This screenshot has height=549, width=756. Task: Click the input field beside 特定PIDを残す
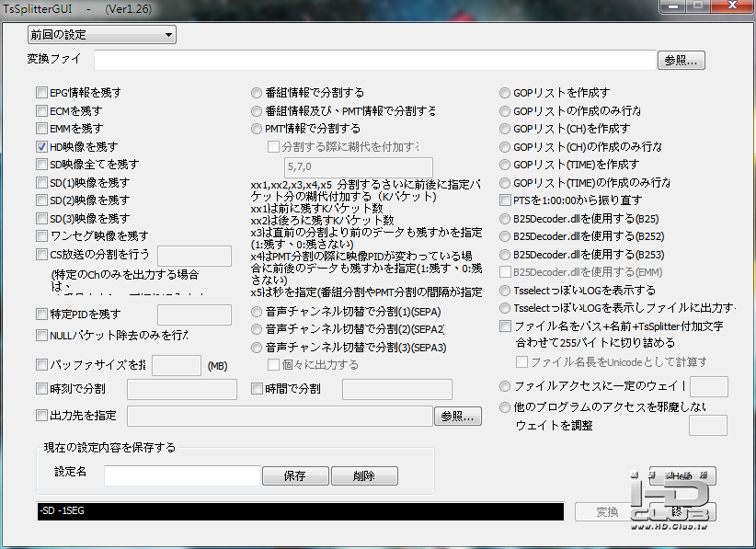pos(194,315)
